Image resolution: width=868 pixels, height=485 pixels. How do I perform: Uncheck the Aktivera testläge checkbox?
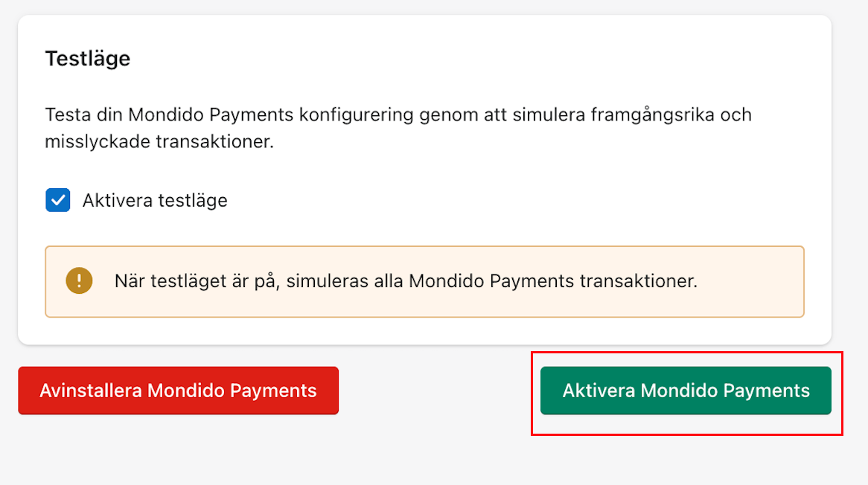(57, 200)
